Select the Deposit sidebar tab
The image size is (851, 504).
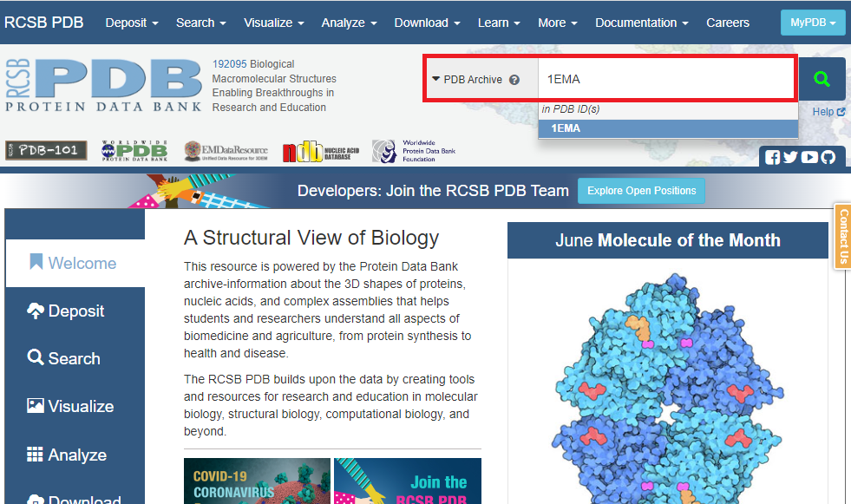pyautogui.click(x=75, y=311)
